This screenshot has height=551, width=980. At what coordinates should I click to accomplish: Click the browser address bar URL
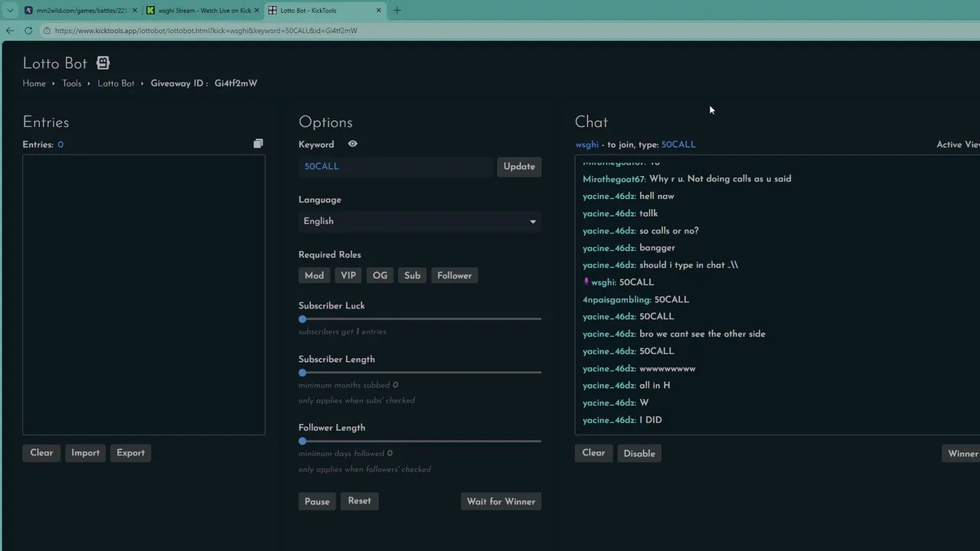(206, 31)
